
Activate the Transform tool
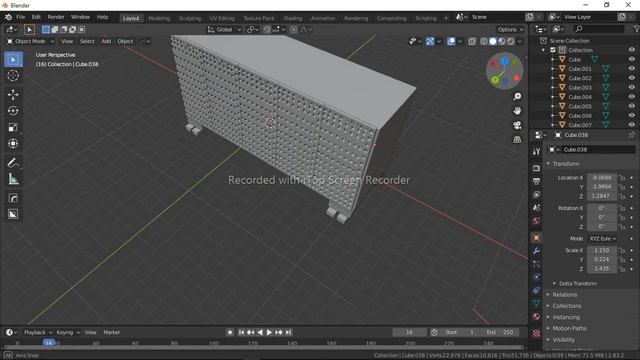[x=13, y=143]
